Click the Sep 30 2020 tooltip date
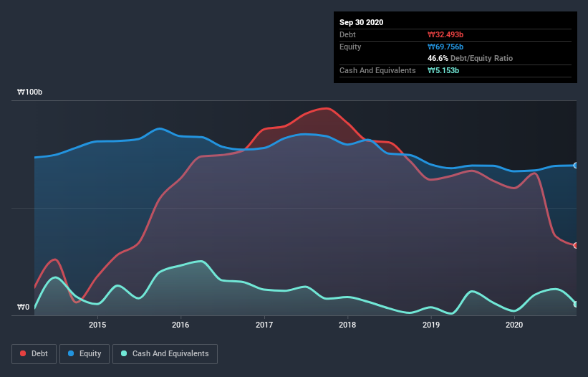 pos(361,22)
